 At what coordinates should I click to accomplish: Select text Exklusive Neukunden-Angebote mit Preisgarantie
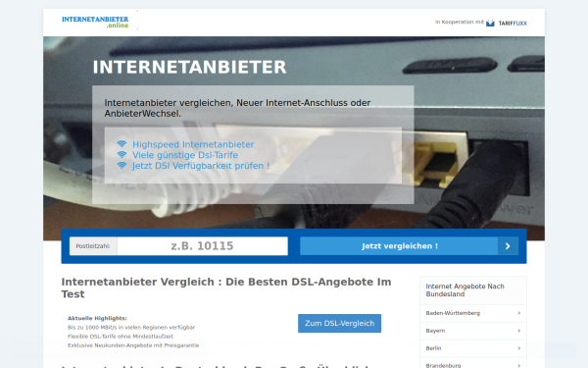[133, 345]
